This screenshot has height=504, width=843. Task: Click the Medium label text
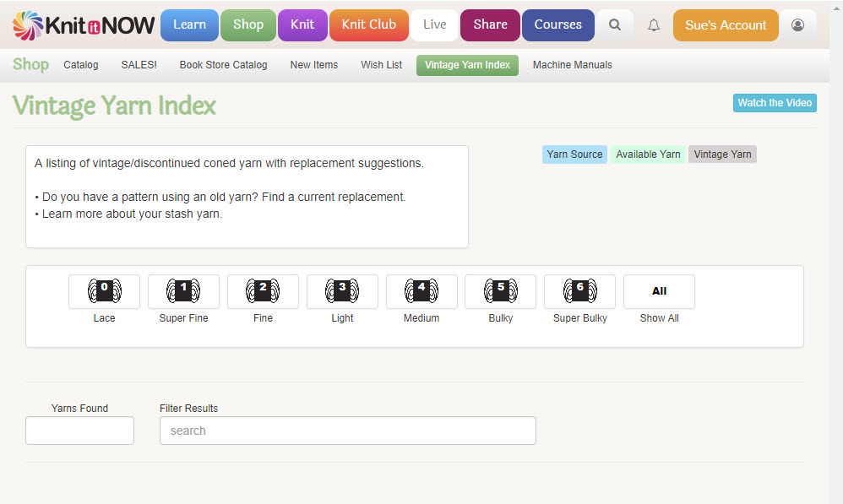[421, 318]
